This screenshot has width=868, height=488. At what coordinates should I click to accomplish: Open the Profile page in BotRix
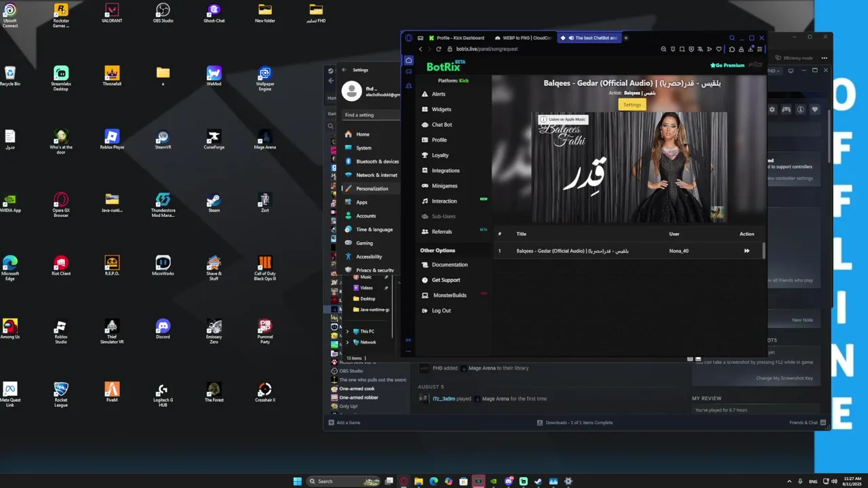pos(434,140)
